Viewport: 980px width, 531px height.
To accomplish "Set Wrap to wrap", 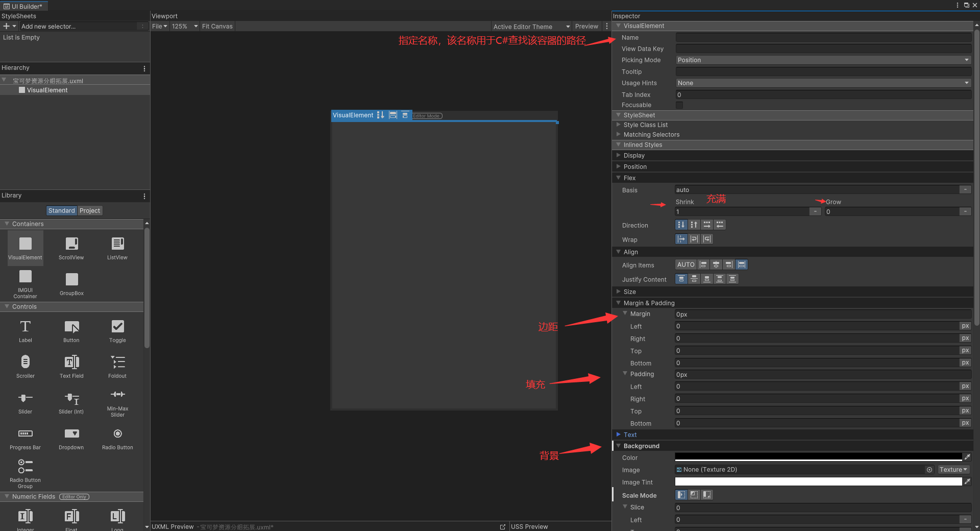I will click(x=694, y=239).
